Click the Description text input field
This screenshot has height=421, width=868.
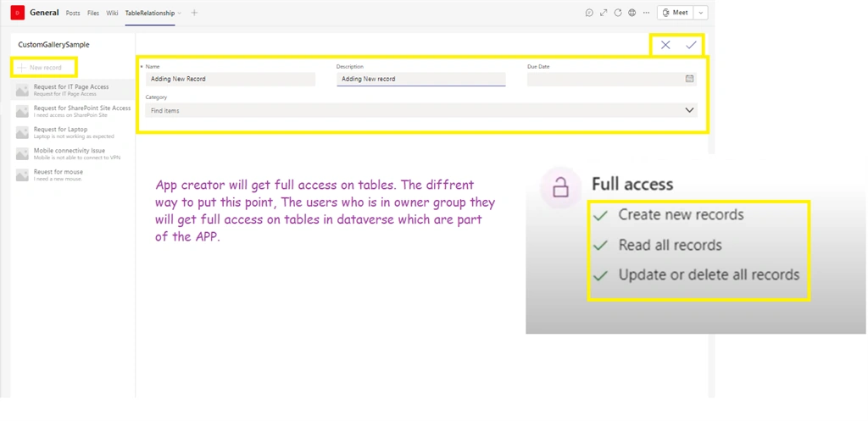coord(420,79)
